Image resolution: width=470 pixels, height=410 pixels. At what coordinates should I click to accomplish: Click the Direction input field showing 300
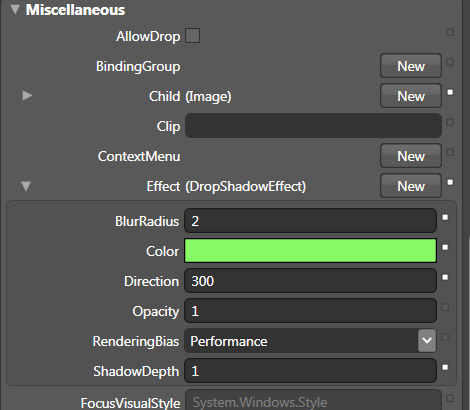pos(310,281)
